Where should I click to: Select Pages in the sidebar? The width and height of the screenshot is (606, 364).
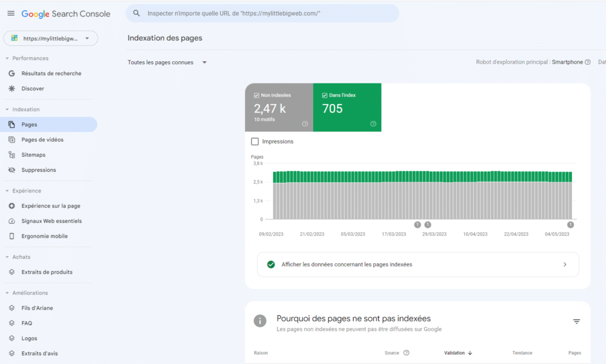pyautogui.click(x=48, y=124)
